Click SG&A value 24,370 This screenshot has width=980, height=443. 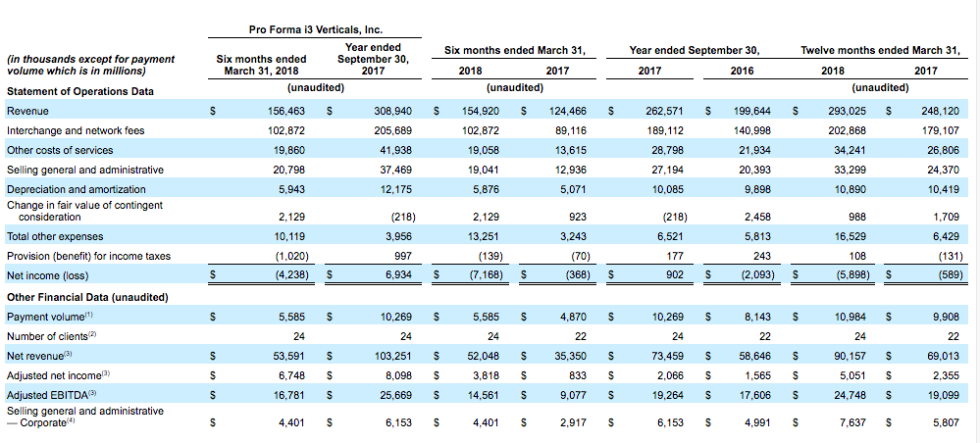tap(944, 170)
